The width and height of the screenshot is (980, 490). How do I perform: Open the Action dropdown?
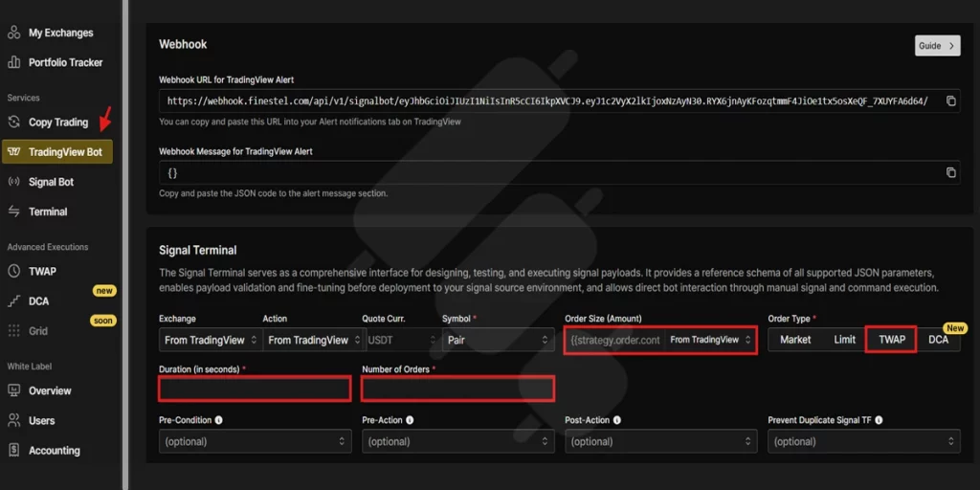(x=314, y=340)
